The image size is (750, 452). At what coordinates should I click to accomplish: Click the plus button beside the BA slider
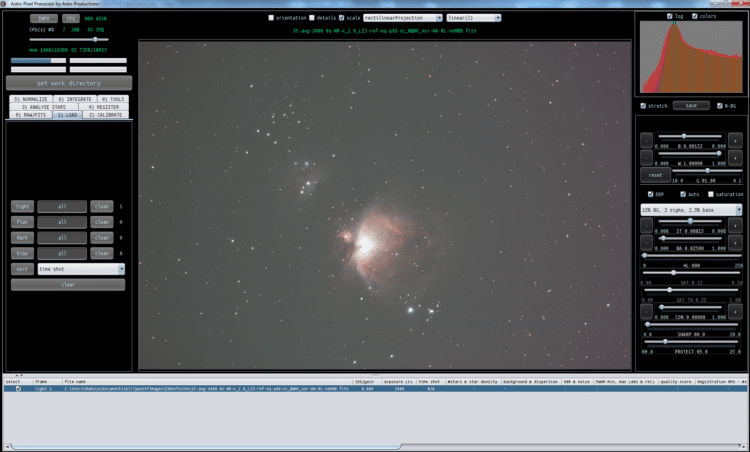[735, 243]
